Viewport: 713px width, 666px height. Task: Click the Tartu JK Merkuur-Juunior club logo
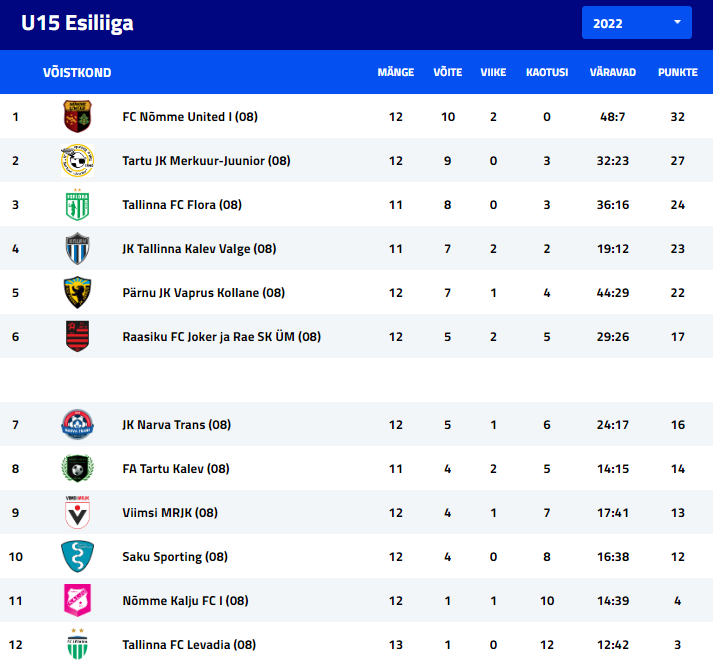(77, 160)
